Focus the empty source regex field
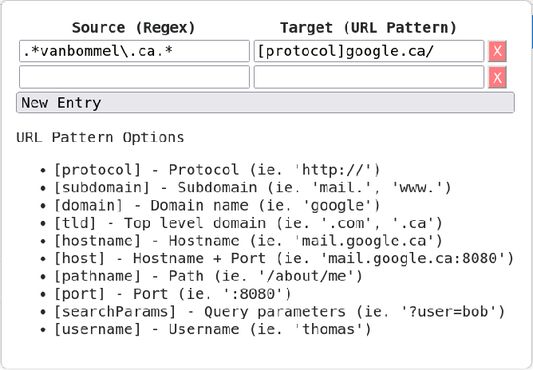 click(x=134, y=77)
